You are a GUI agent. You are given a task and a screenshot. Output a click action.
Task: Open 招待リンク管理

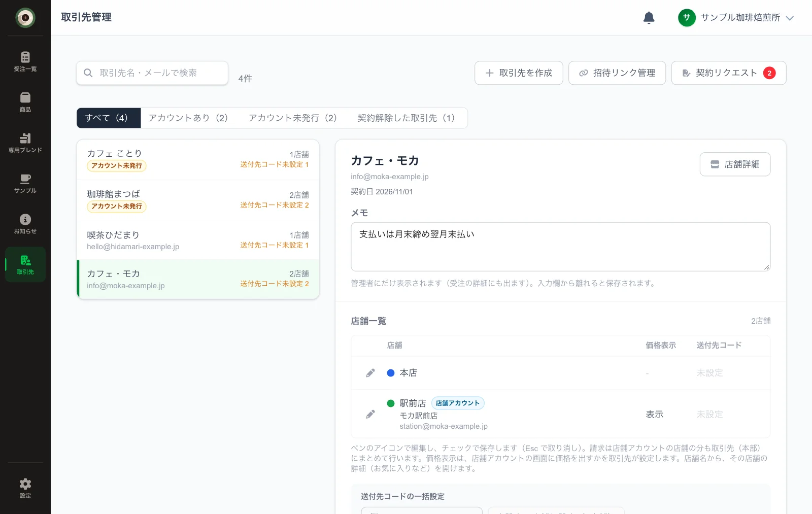pyautogui.click(x=617, y=73)
